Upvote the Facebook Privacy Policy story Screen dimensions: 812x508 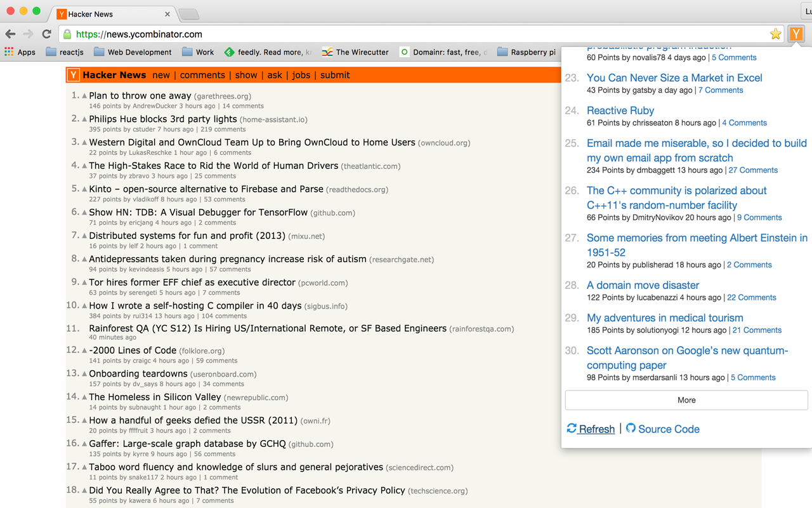84,491
